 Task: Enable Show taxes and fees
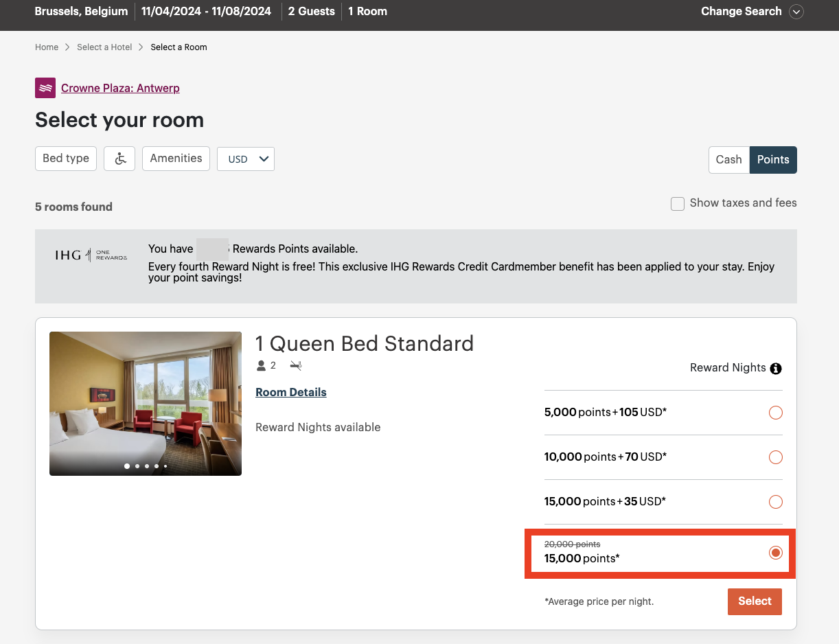[x=678, y=203]
